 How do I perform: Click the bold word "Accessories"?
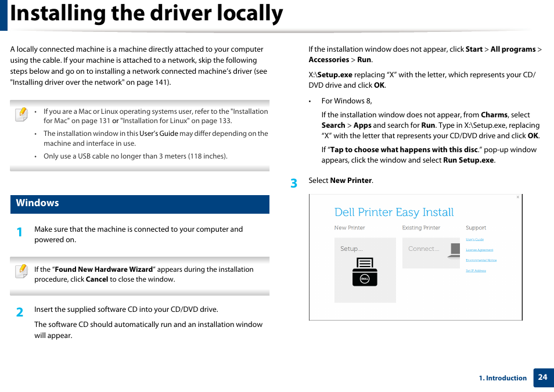(x=329, y=60)
